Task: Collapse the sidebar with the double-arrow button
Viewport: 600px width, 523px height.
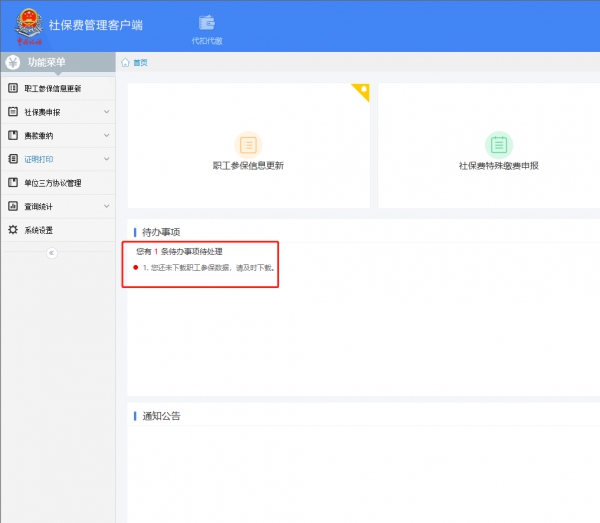Action: [x=52, y=253]
